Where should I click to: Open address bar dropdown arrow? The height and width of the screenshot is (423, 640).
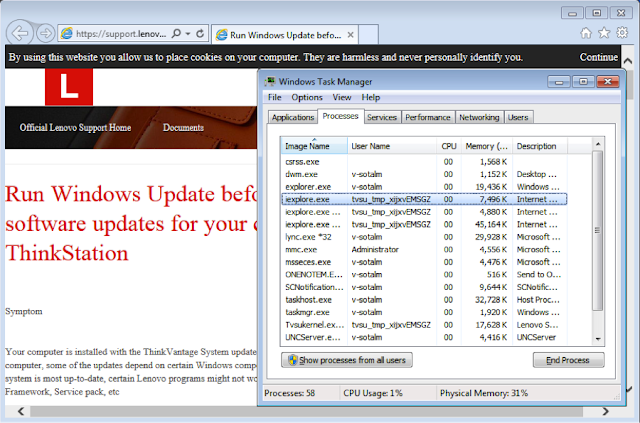(188, 33)
